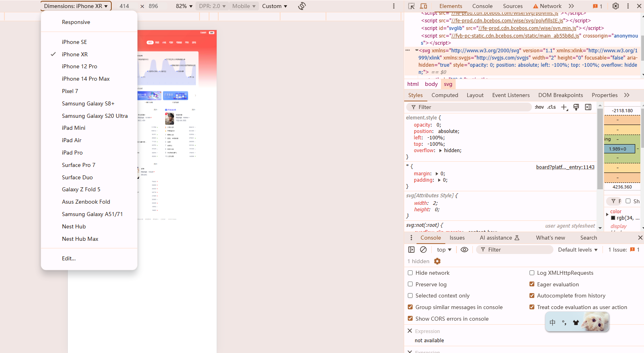Open the DPR 2.0 dropdown
This screenshot has height=353, width=644.
(x=212, y=6)
